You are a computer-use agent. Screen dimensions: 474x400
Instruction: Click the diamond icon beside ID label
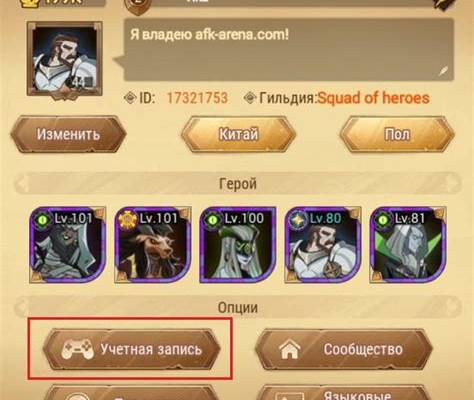[130, 98]
